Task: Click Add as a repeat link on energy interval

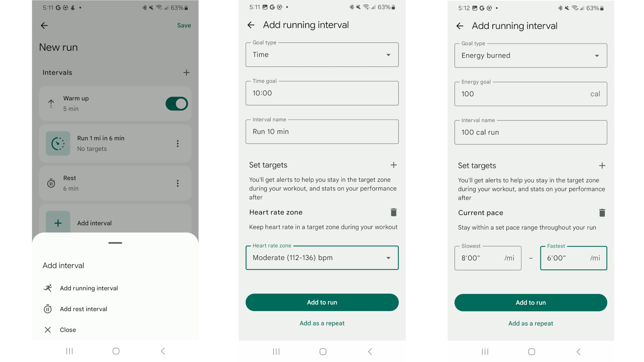Action: (530, 323)
